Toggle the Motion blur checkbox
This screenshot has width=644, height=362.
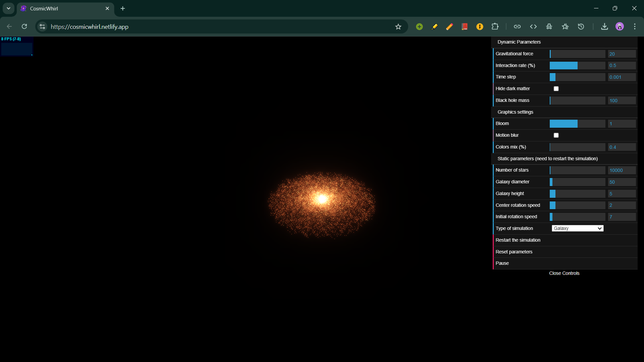[x=556, y=135]
